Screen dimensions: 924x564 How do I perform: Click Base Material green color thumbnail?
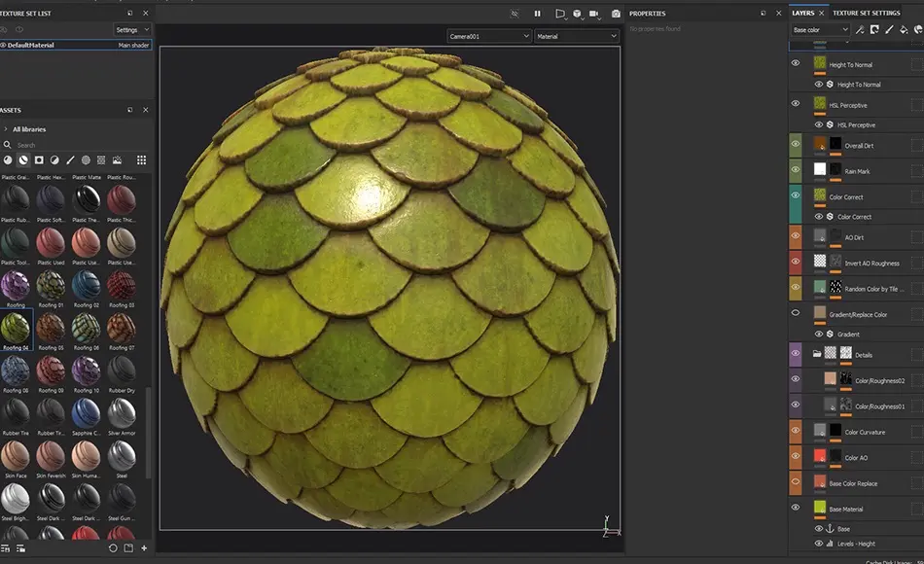pyautogui.click(x=820, y=507)
